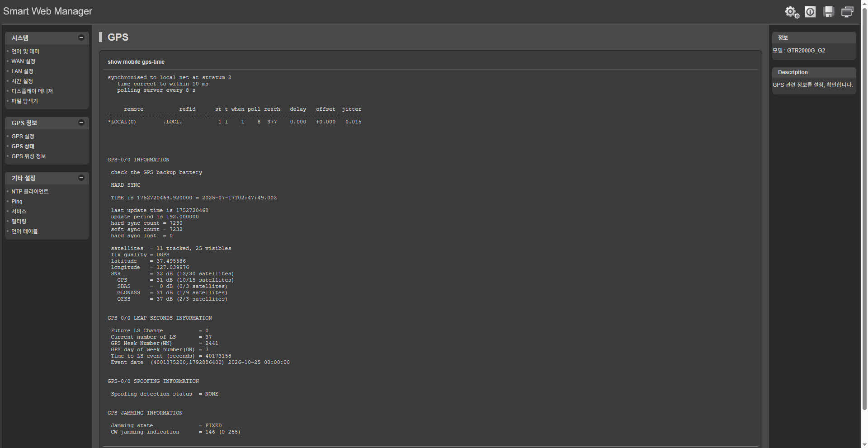The width and height of the screenshot is (868, 448).
Task: Open WAN 설정 page
Action: (23, 61)
